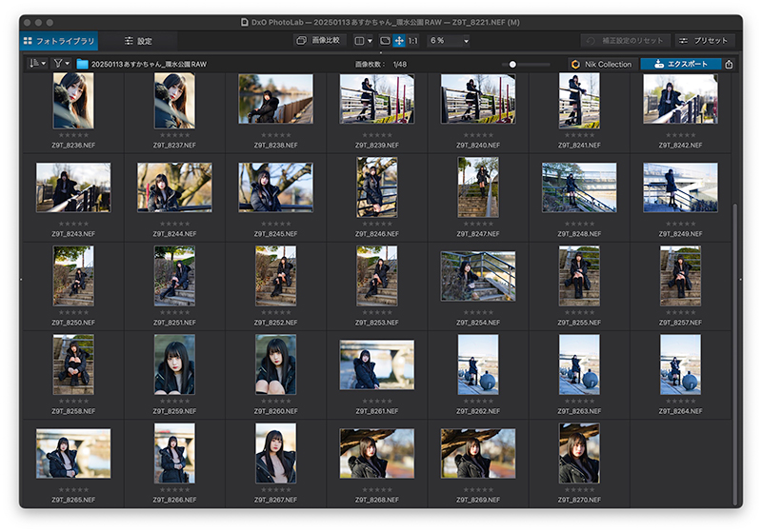Click the folder name 20250113 path text
Image resolution: width=762 pixels, height=532 pixels.
click(x=149, y=64)
